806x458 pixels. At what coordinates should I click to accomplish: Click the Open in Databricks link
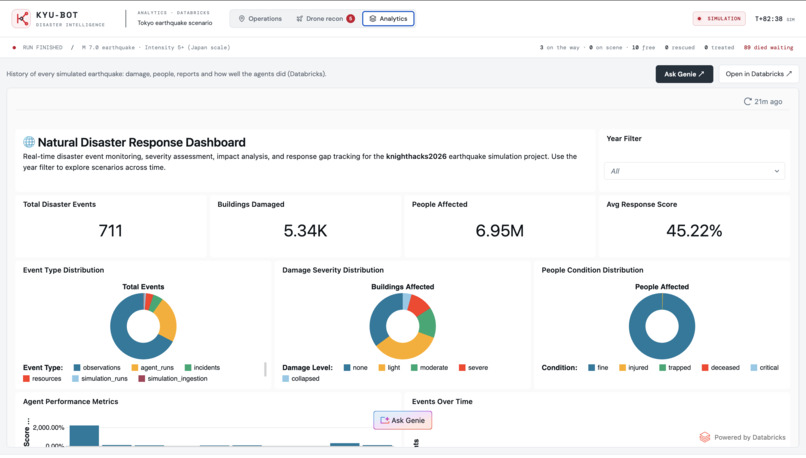pyautogui.click(x=759, y=74)
